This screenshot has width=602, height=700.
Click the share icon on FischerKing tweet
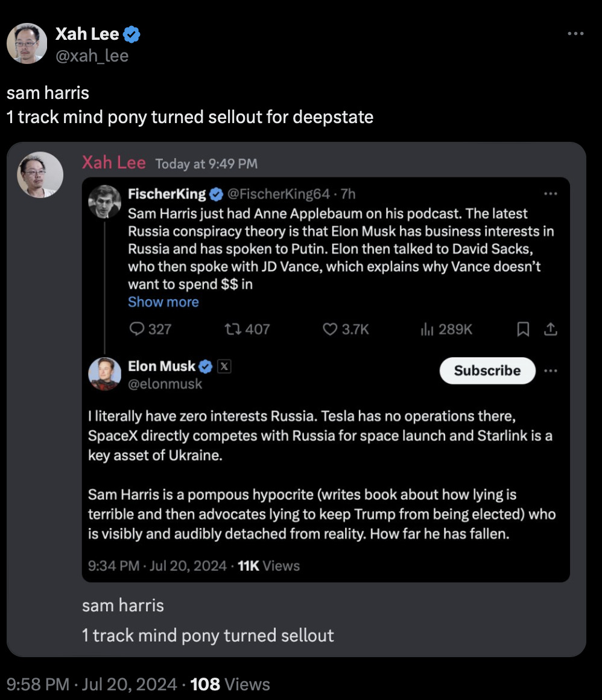(x=550, y=329)
